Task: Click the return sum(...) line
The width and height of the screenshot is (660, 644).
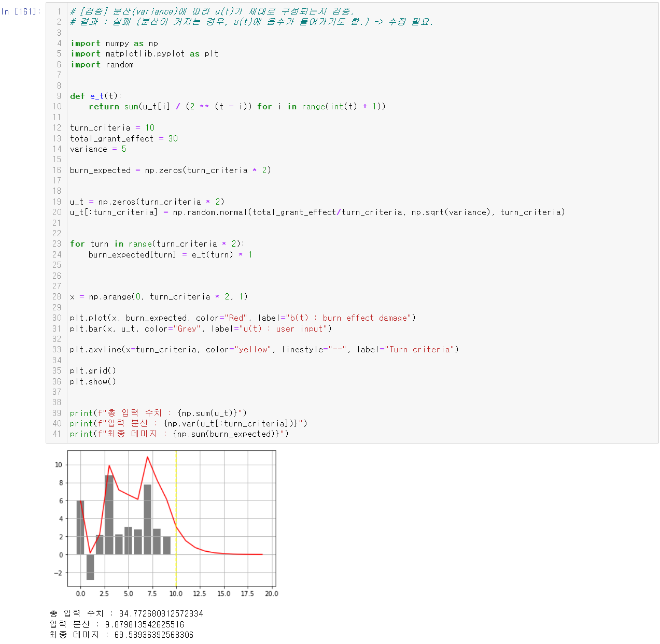Action: 237,107
